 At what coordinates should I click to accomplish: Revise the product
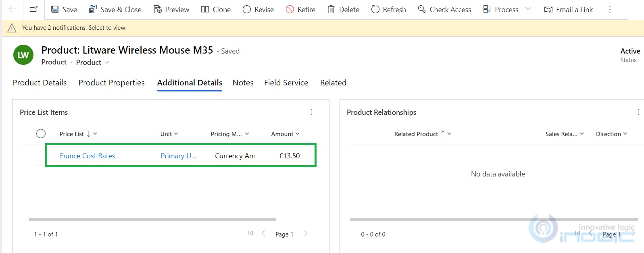coord(258,9)
